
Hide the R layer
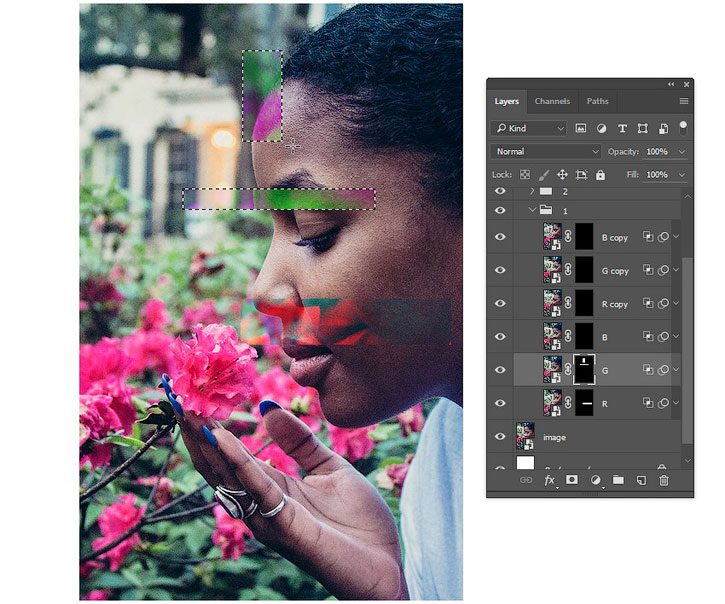[500, 403]
